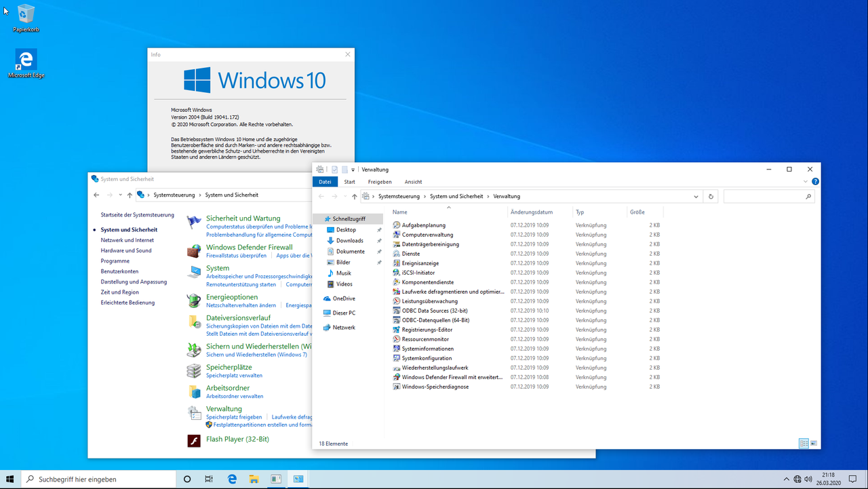The image size is (868, 489).
Task: Select Dieser PC in the navigation pane
Action: tap(344, 313)
